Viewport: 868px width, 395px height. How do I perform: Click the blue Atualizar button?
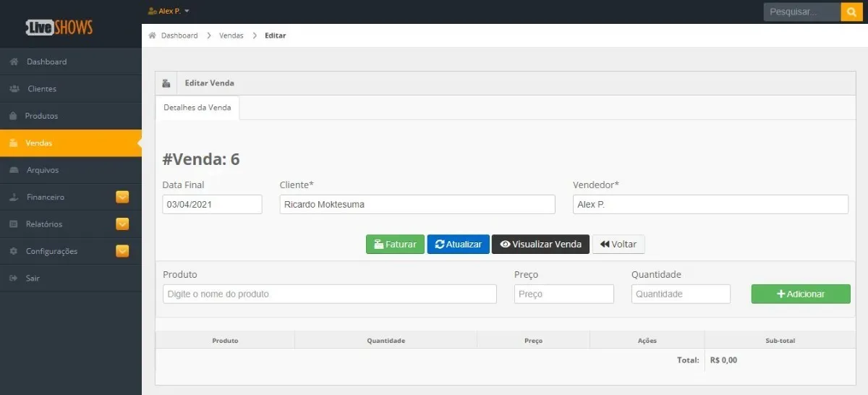459,245
